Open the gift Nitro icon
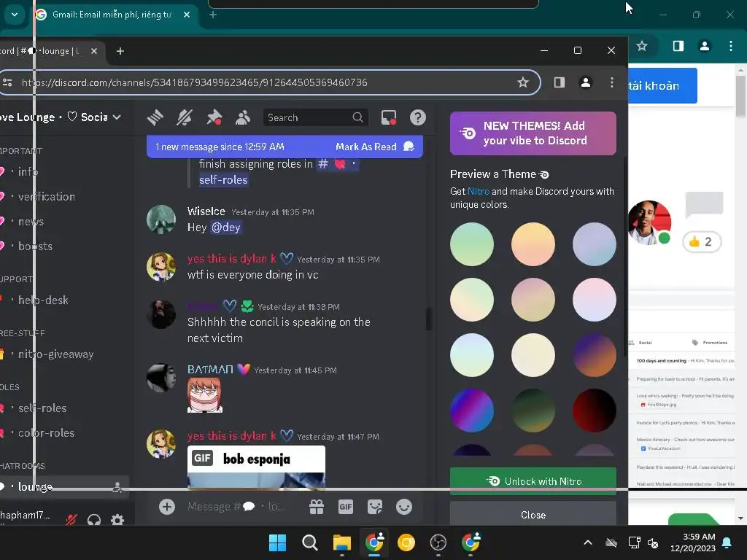Viewport: 747px width, 560px height. (x=317, y=507)
